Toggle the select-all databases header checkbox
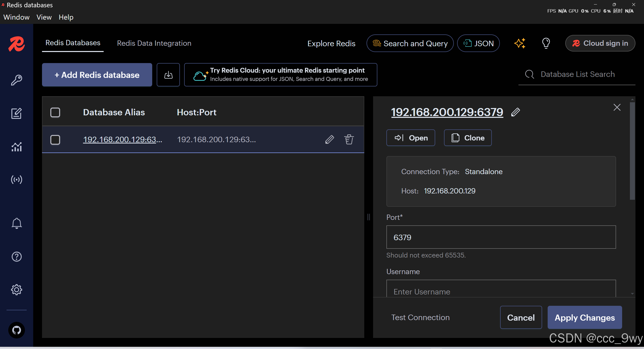The image size is (644, 349). [55, 112]
